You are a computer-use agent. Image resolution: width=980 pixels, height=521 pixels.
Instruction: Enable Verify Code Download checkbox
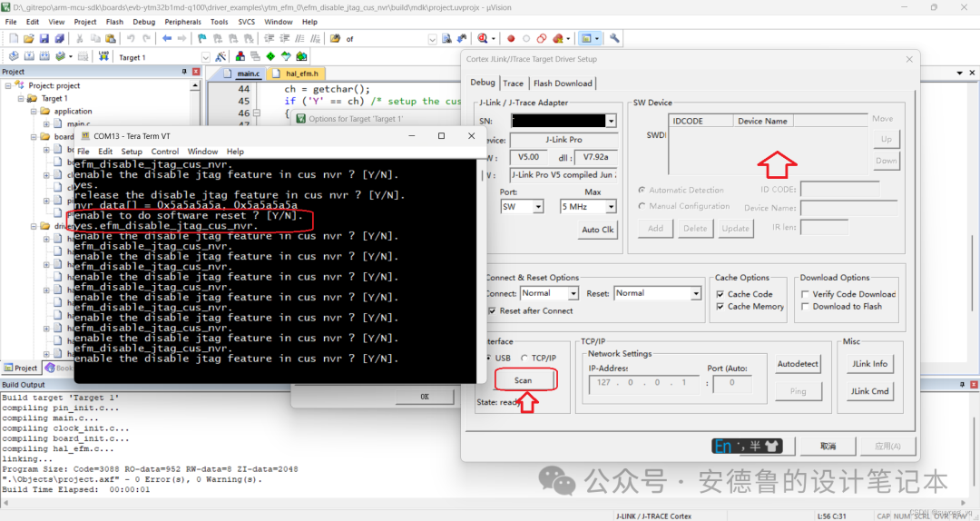click(806, 294)
